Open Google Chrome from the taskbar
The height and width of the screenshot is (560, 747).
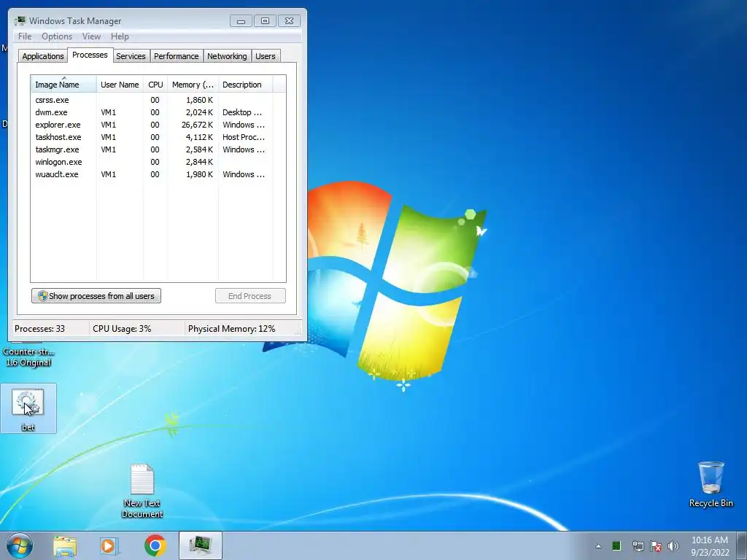155,545
